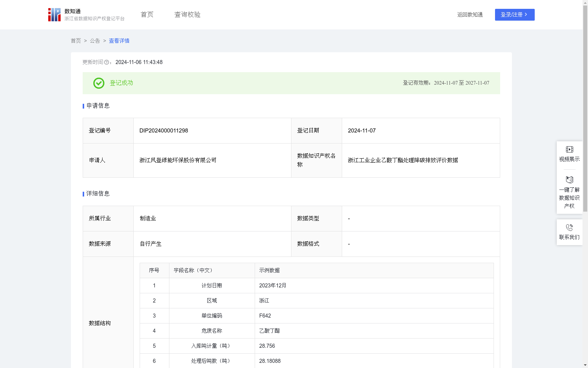588x368 pixels.
Task: Click the 示例数据 column header
Action: [x=374, y=270]
